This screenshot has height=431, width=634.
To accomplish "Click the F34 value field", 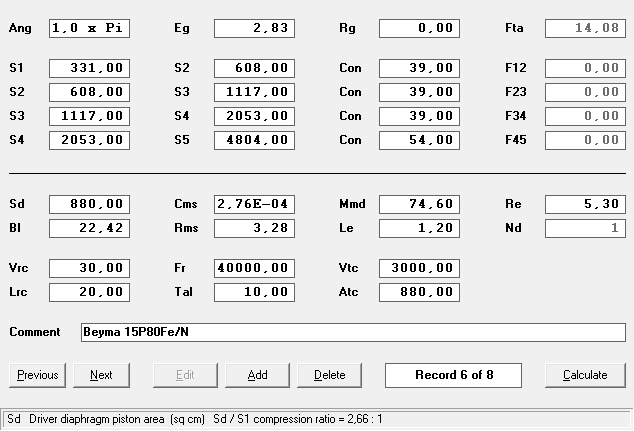I will tap(585, 116).
